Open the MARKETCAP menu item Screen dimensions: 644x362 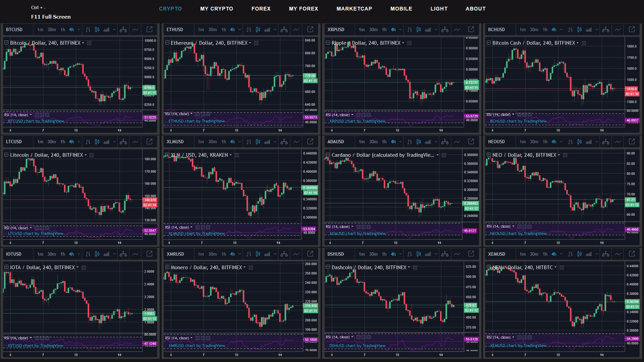[354, 9]
